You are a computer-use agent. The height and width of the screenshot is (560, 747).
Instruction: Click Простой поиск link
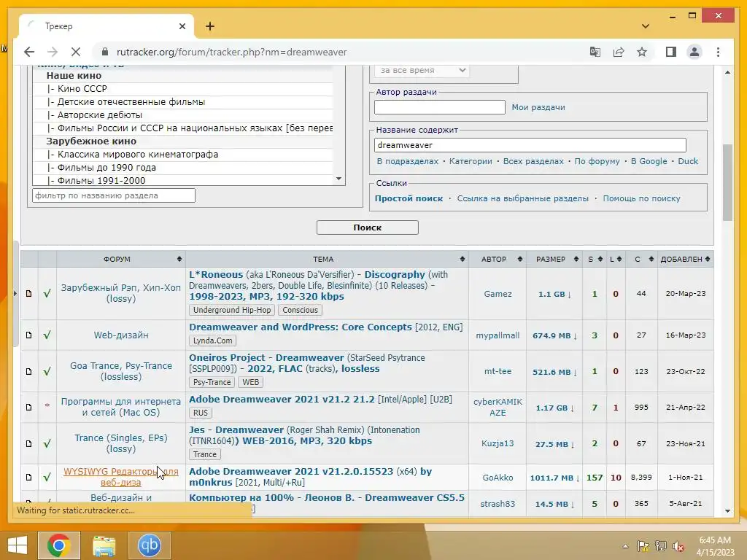point(409,198)
